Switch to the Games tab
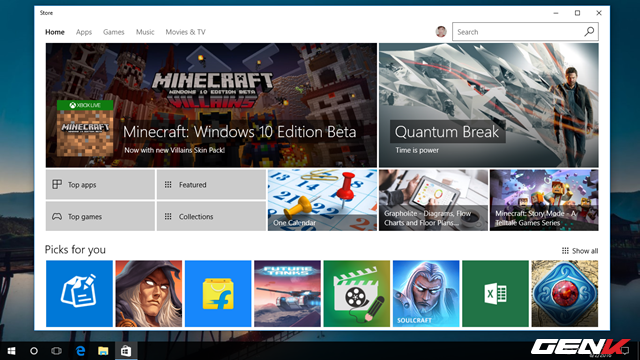Image resolution: width=640 pixels, height=360 pixels. [113, 32]
